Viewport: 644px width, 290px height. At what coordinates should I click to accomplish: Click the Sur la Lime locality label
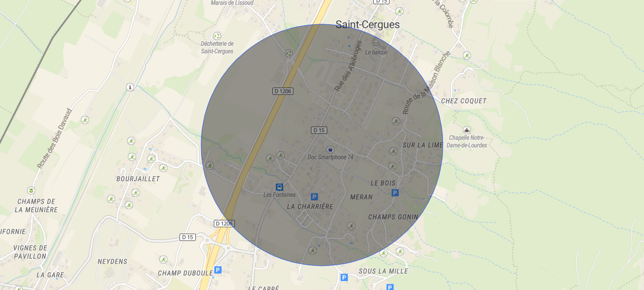pyautogui.click(x=423, y=145)
